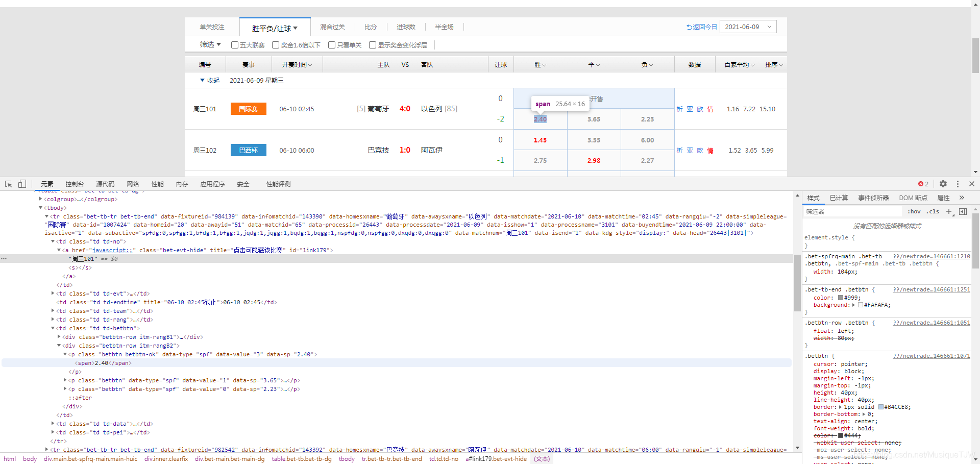Expand the background property triangle in styles
The image size is (980, 464).
click(854, 305)
